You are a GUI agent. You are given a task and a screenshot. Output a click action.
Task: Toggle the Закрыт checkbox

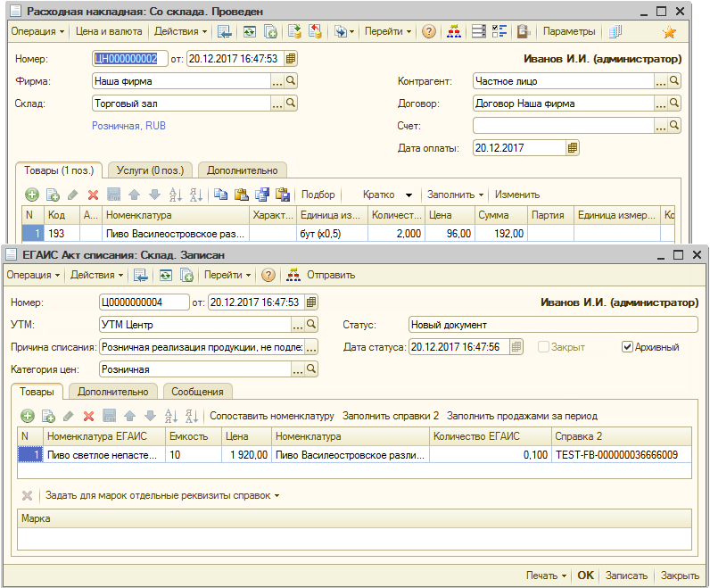[x=544, y=347]
